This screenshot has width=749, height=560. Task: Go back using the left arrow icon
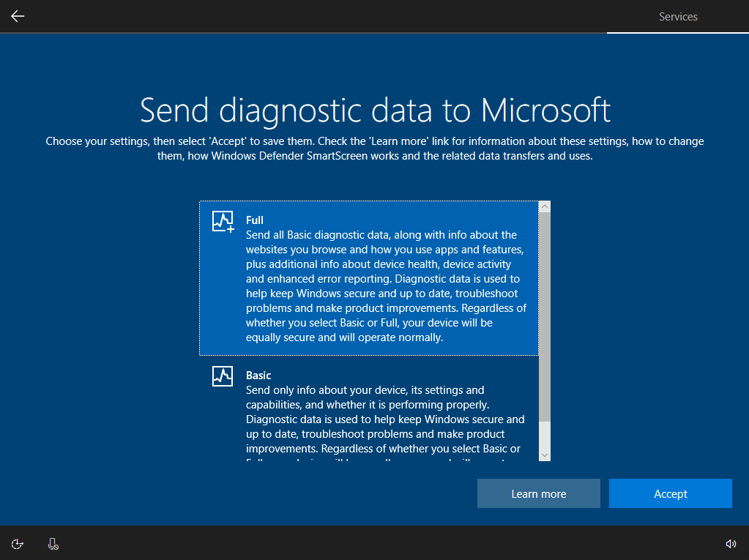coord(18,16)
